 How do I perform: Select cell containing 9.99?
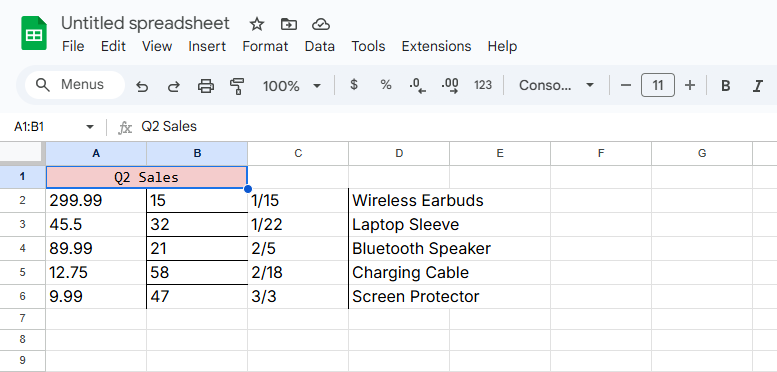[x=96, y=296]
